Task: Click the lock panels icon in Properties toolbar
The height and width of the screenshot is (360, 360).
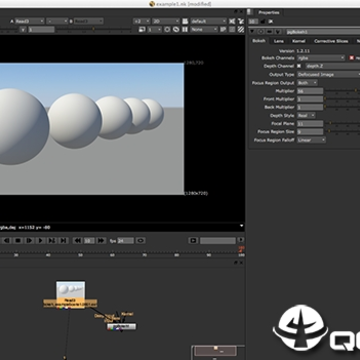Action: click(x=262, y=21)
